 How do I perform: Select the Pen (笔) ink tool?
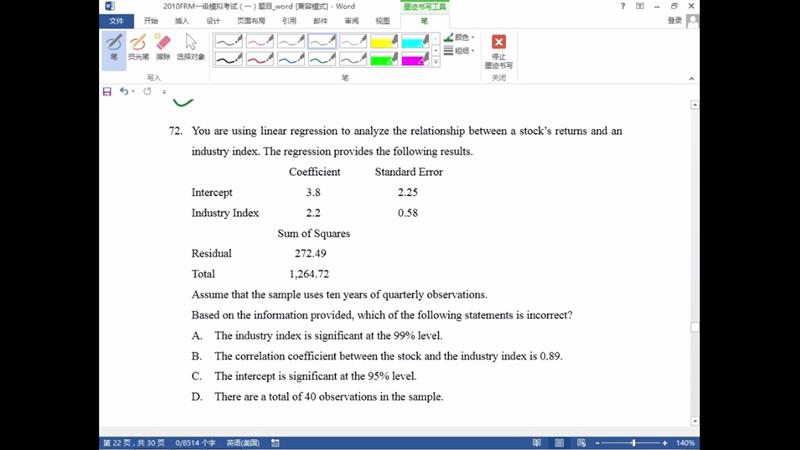click(114, 47)
